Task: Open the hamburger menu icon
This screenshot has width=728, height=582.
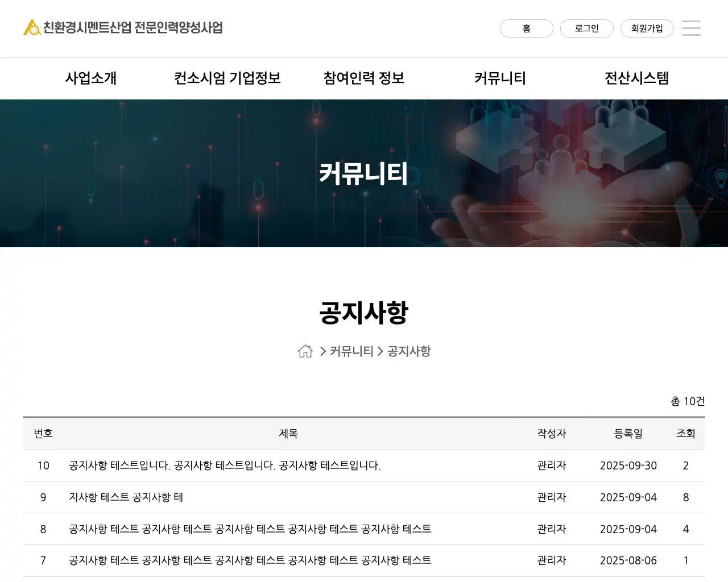Action: coord(691,28)
